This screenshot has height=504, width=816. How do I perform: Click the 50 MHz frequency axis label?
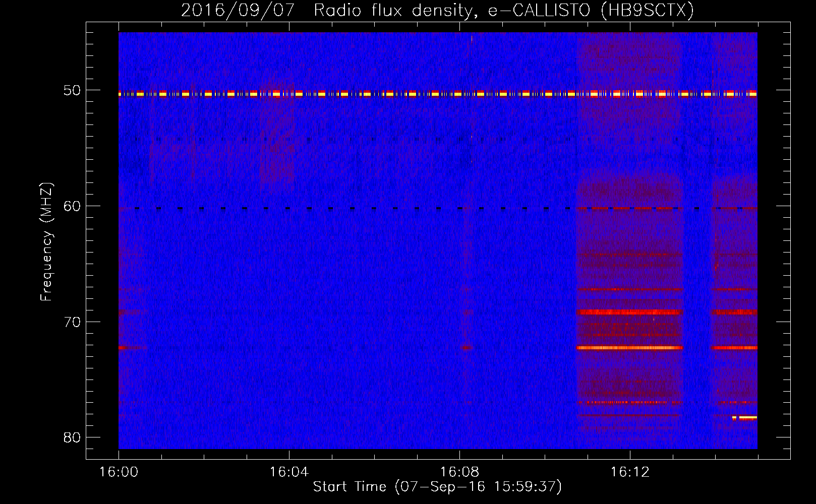72,91
